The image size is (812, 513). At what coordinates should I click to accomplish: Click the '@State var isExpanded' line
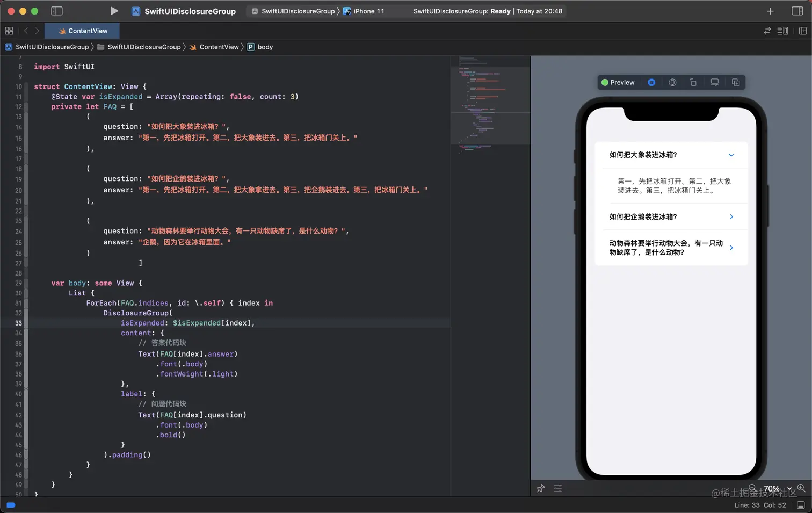tap(175, 97)
